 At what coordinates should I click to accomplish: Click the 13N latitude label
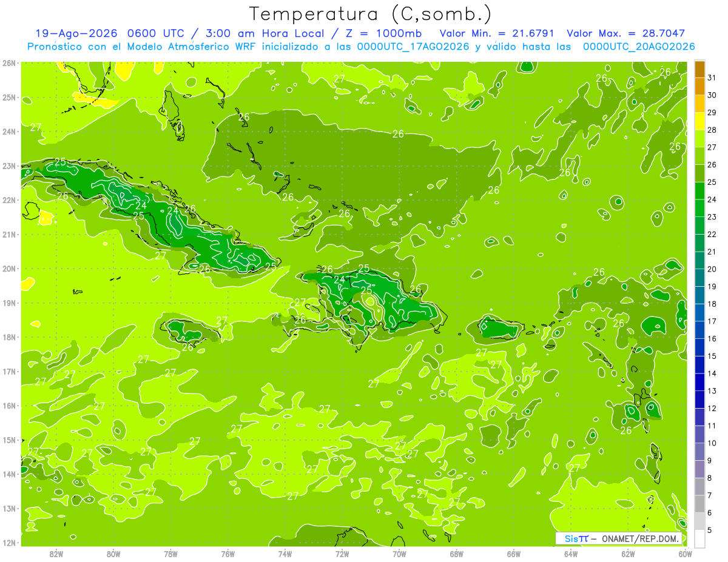point(9,509)
